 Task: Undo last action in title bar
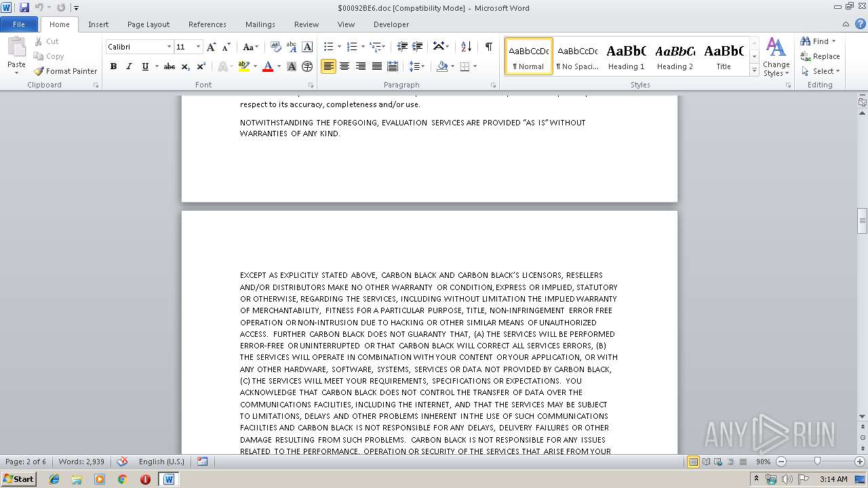39,7
